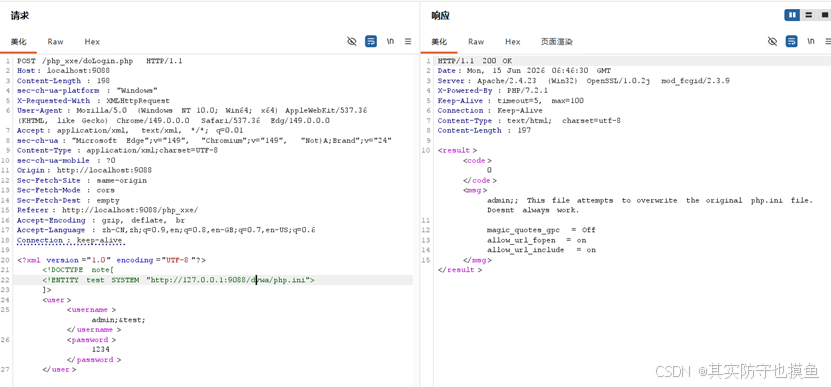Click the 请求 panel title
Screen dimensions: 831x387
point(20,16)
